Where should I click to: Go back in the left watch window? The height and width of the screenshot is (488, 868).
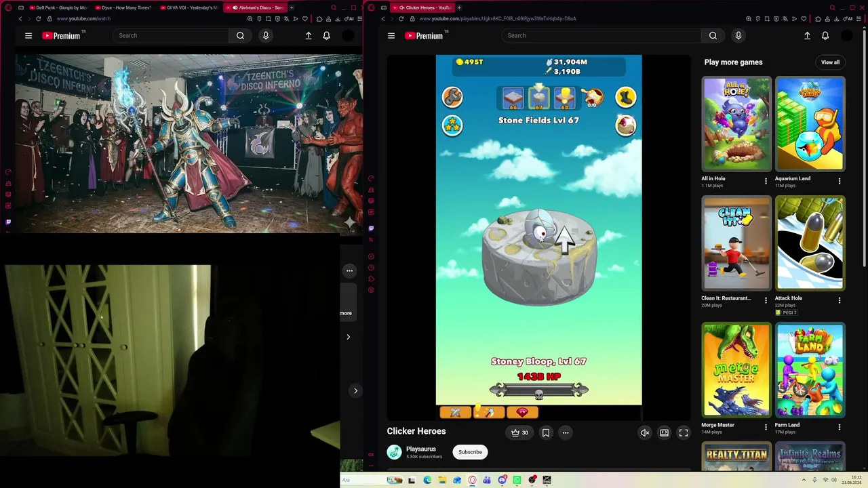[20, 19]
